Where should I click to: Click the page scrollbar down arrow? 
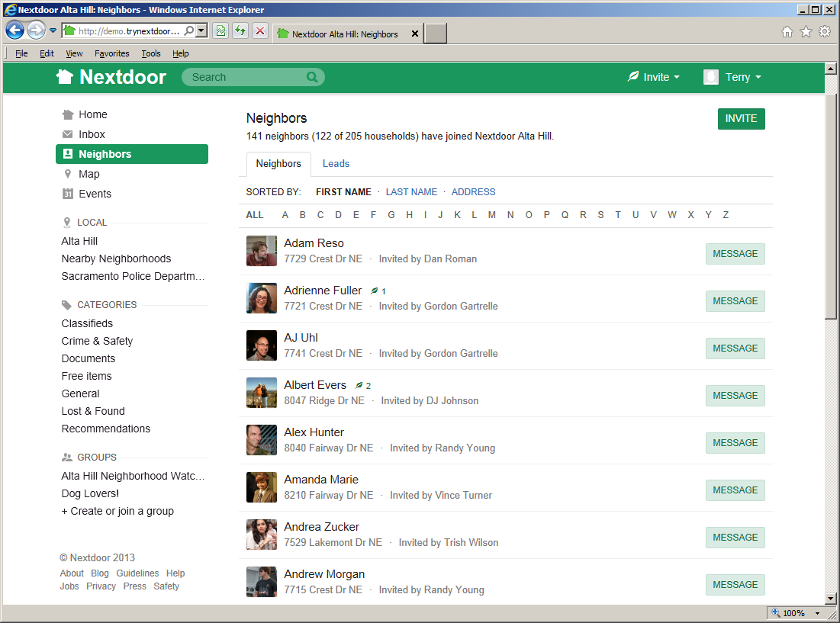pyautogui.click(x=831, y=599)
